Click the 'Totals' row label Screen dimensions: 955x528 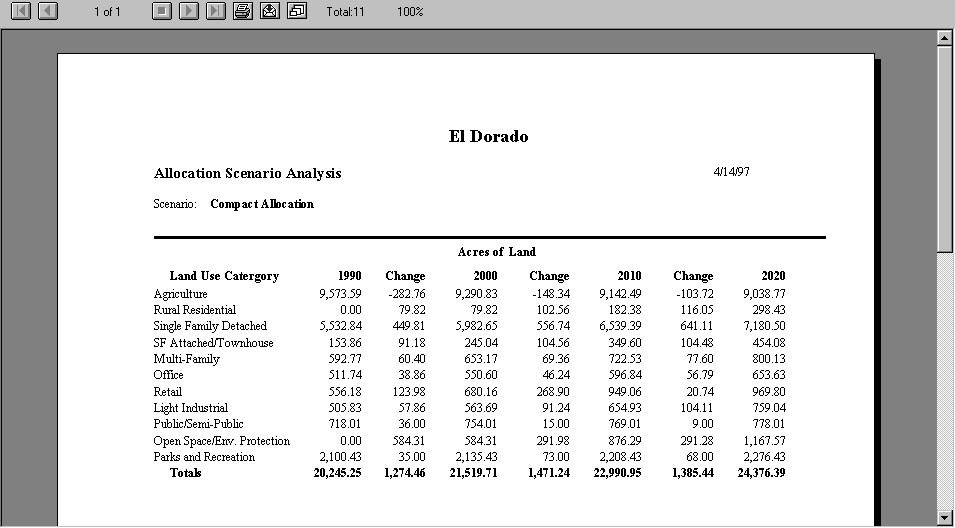click(x=185, y=473)
